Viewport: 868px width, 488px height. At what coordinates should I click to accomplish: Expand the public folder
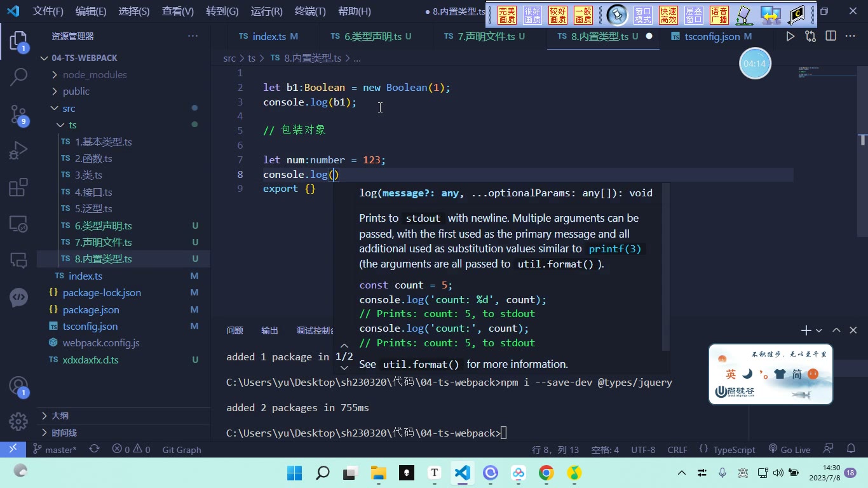(x=76, y=91)
